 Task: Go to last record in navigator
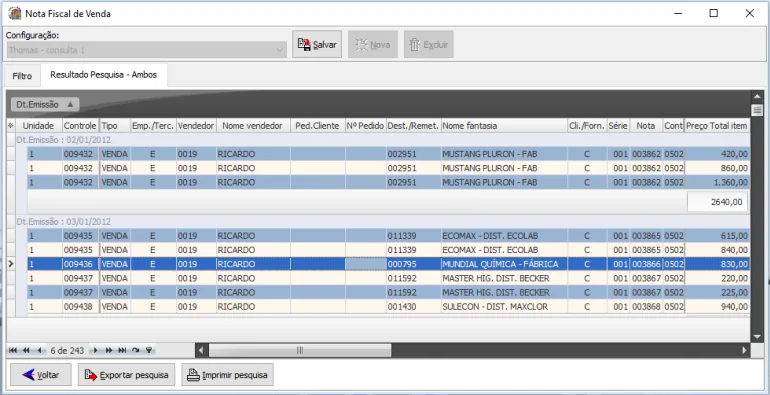pos(122,350)
